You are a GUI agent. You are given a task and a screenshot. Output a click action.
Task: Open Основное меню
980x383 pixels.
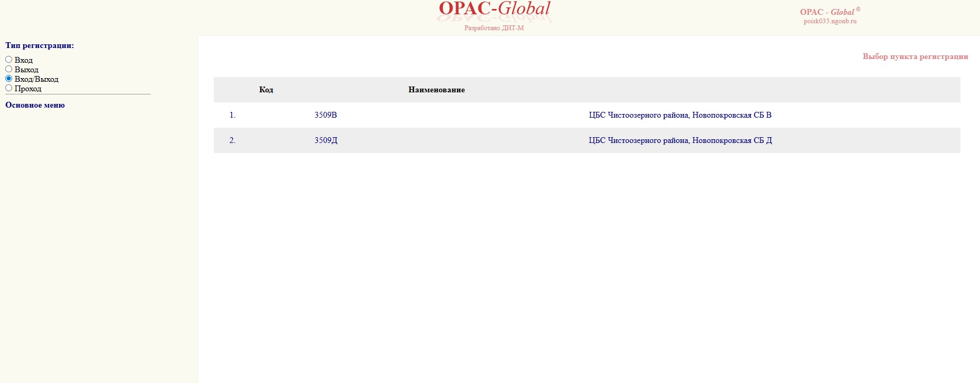(x=35, y=105)
